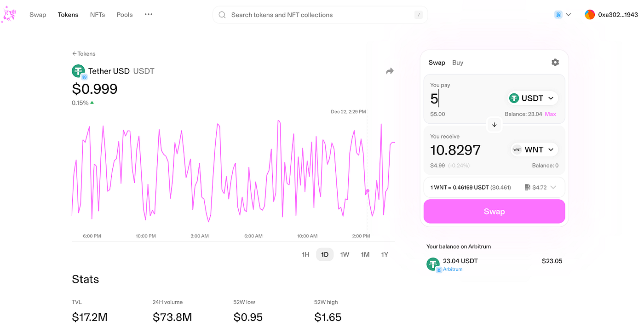
Task: Switch to the Swap tab in widget
Action: 437,63
